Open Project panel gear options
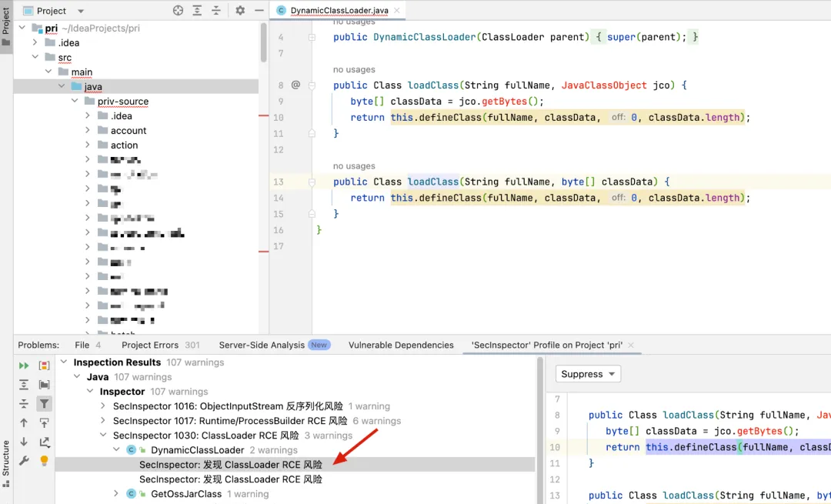 [240, 11]
